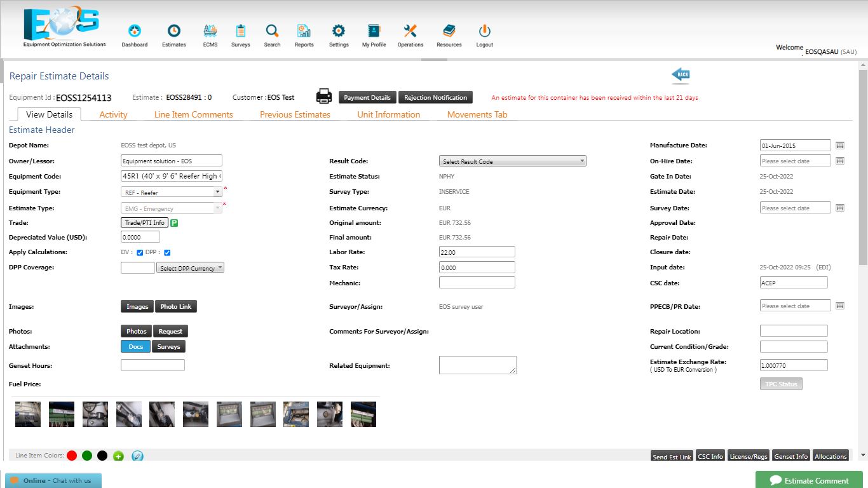
Task: Select the Estimates clock icon
Action: pos(173,30)
